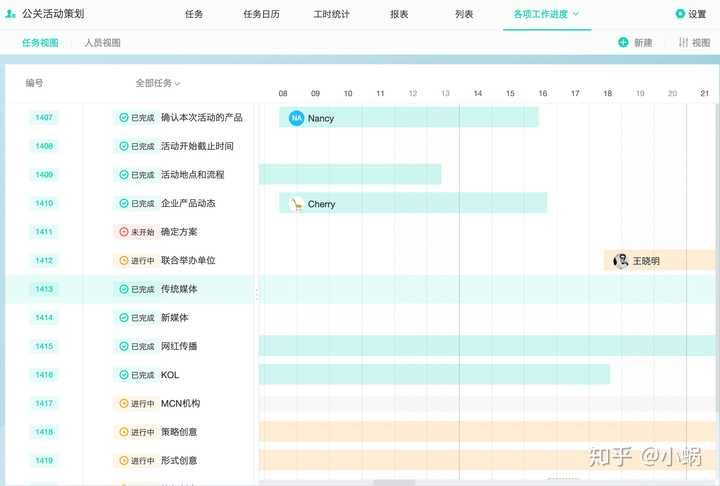Open the 各项工作进度 dropdown arrow

click(x=576, y=14)
